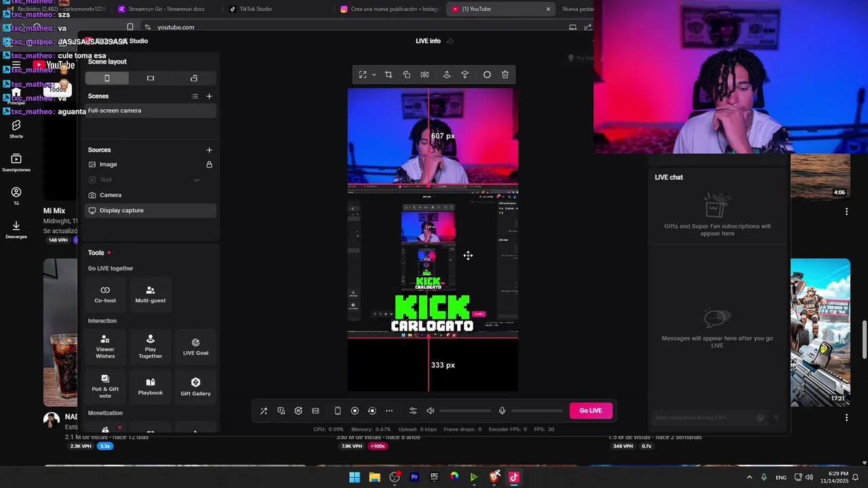
Task: Mute the speaker audio
Action: pyautogui.click(x=431, y=411)
